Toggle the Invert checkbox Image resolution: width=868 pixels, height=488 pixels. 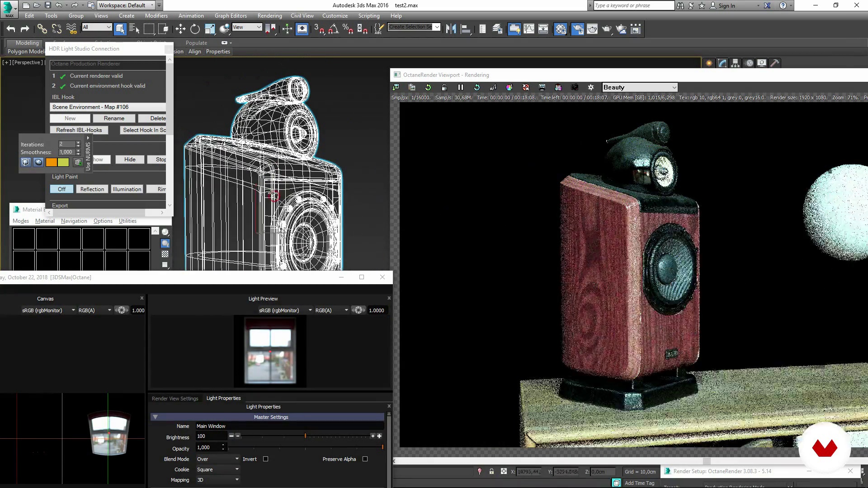(265, 459)
